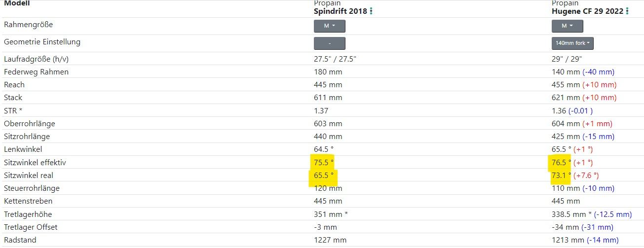Click the Radstand row label

point(20,240)
